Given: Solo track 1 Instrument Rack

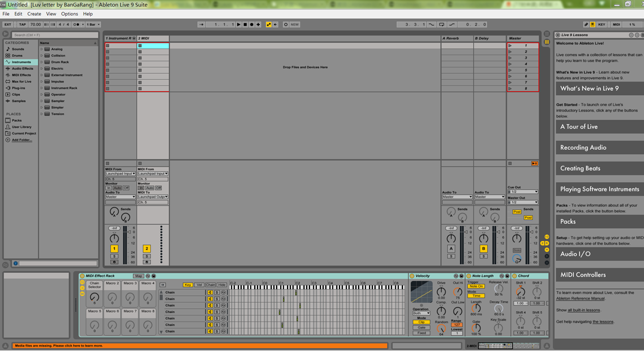Looking at the screenshot, I should click(114, 256).
